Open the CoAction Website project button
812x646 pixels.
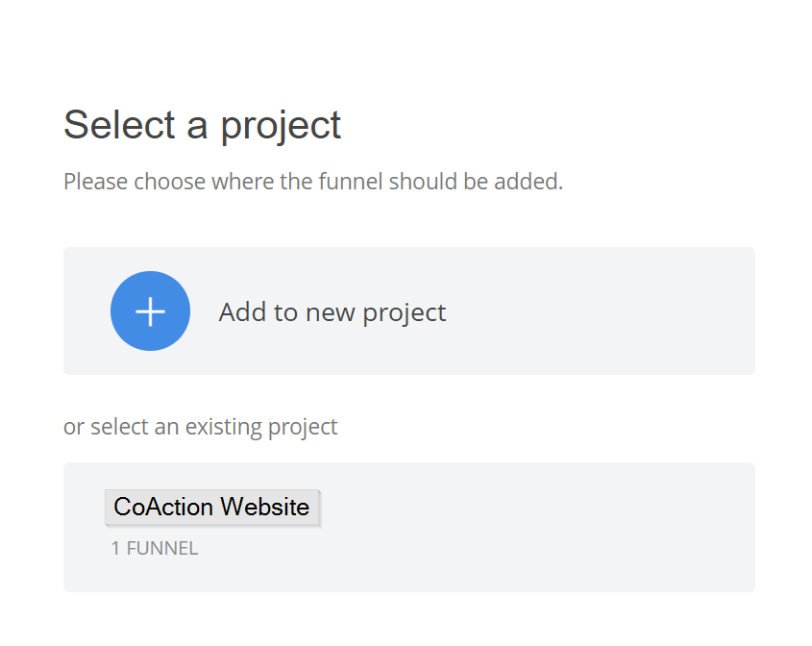click(x=212, y=508)
